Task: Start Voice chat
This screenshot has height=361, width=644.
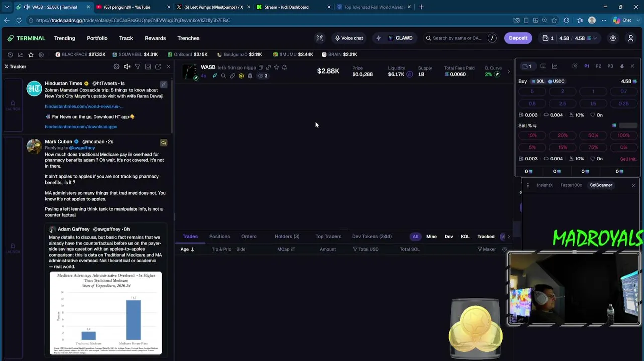Action: pyautogui.click(x=349, y=38)
